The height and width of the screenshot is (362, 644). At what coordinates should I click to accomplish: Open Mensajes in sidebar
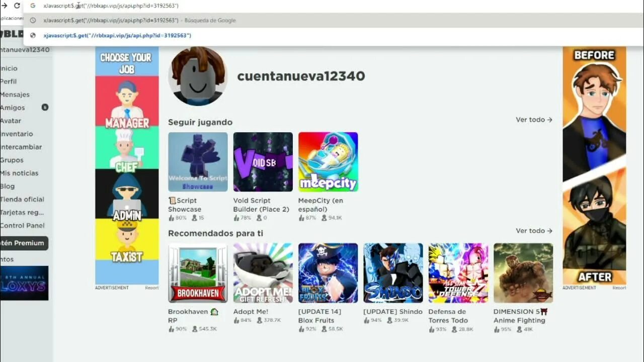tap(15, 95)
